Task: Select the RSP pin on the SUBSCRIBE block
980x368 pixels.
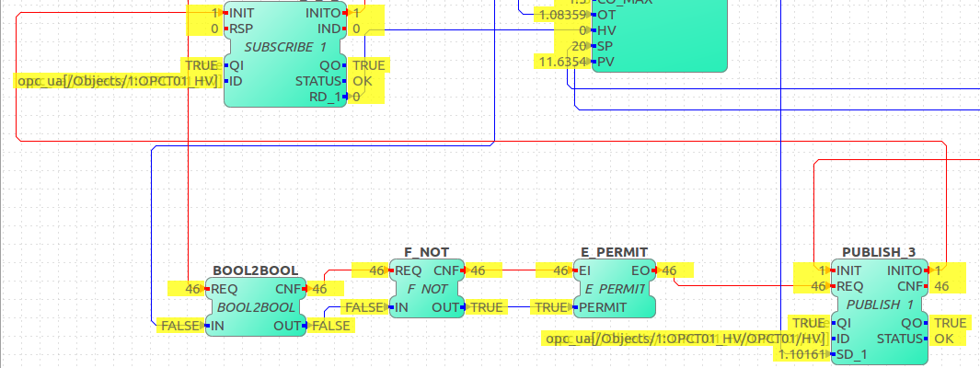Action: tap(240, 29)
